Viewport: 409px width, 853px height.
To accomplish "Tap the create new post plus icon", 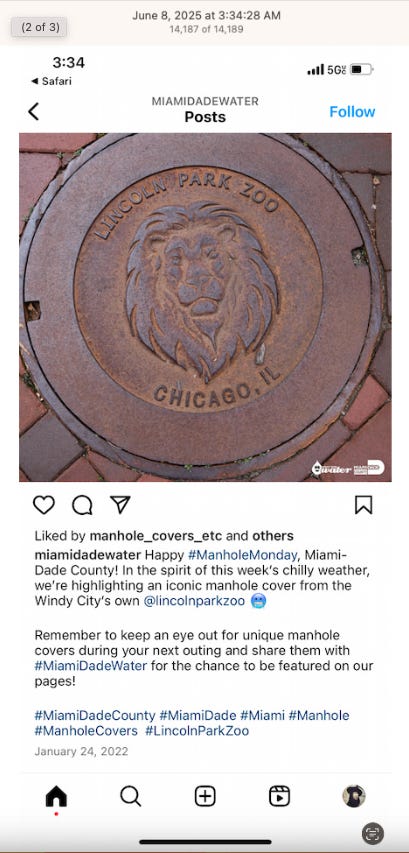I will [x=205, y=796].
